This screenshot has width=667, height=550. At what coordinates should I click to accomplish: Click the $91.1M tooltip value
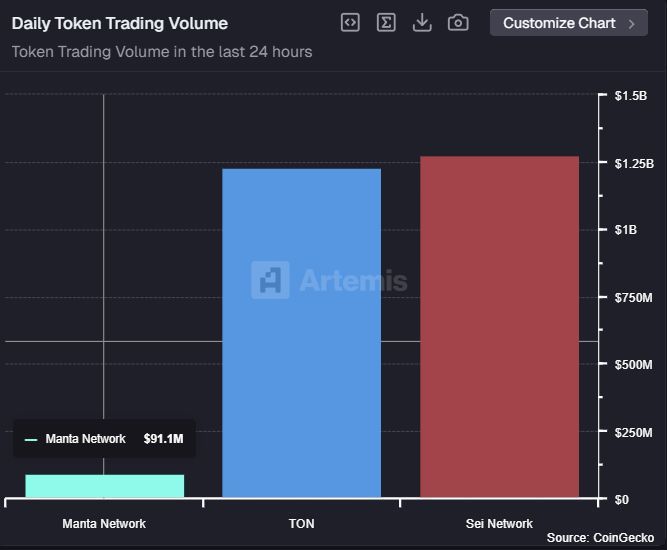coord(163,439)
